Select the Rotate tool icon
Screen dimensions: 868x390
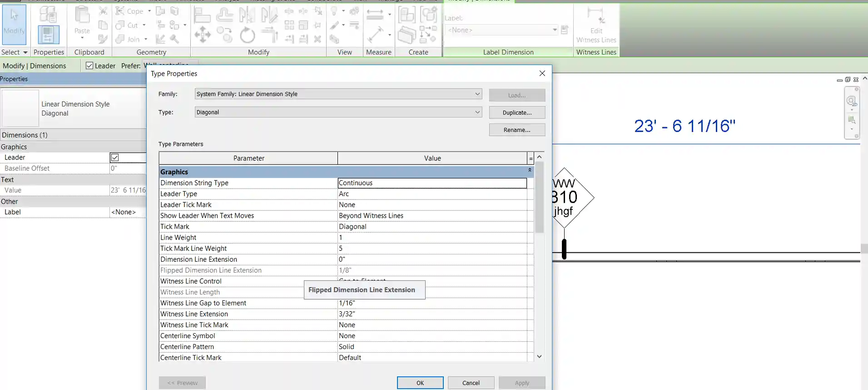click(x=248, y=35)
